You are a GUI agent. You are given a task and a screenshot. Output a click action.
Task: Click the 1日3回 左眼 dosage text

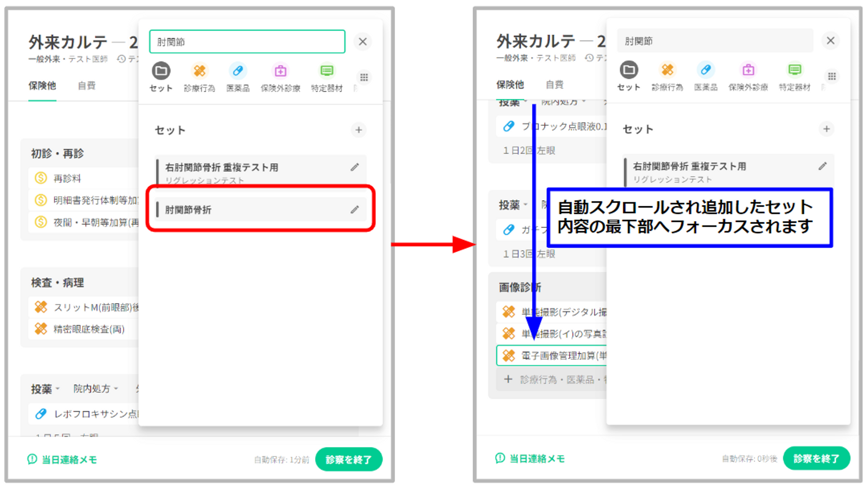coord(529,254)
